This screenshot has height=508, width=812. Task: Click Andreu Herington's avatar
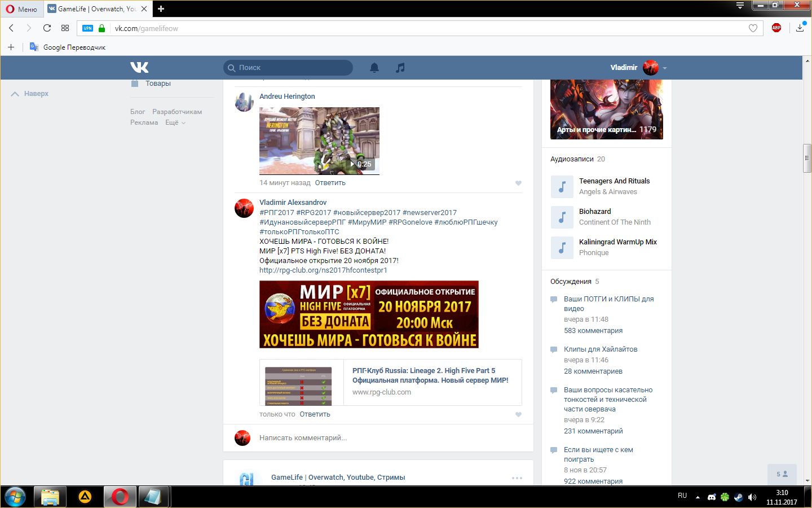[x=244, y=102]
